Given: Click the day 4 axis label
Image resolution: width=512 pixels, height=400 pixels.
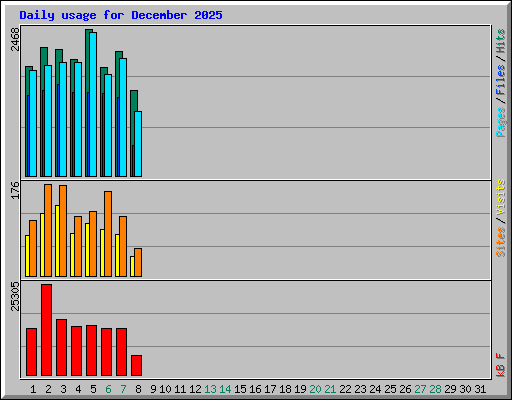Looking at the screenshot, I should point(78,389).
